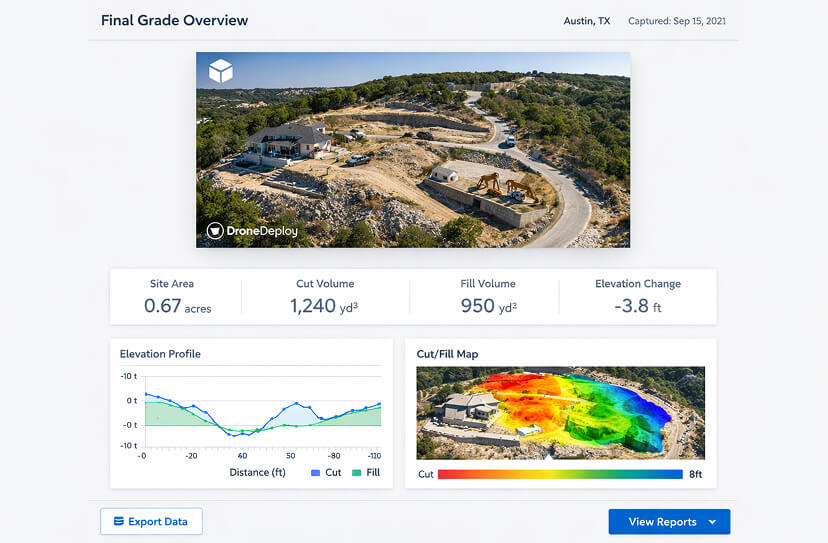Screen dimensions: 828x543
Task: Click the DroneDeploy logo watermark
Action: click(252, 231)
